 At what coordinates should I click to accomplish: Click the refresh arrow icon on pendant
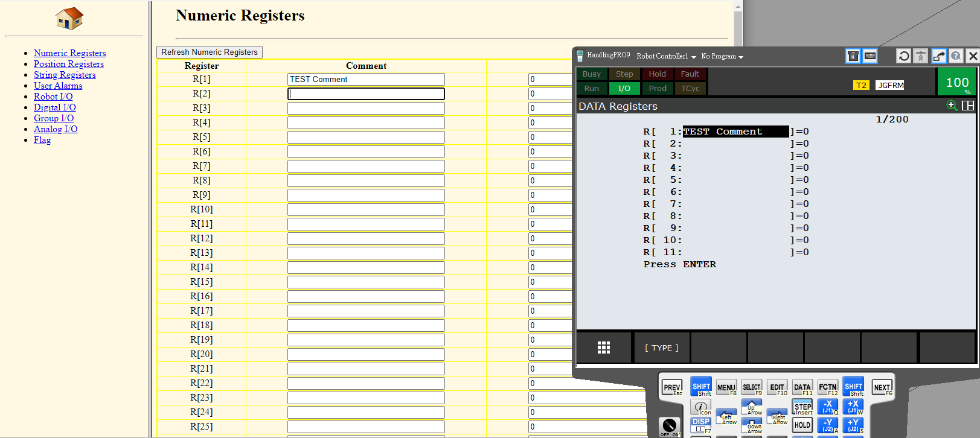[x=903, y=56]
